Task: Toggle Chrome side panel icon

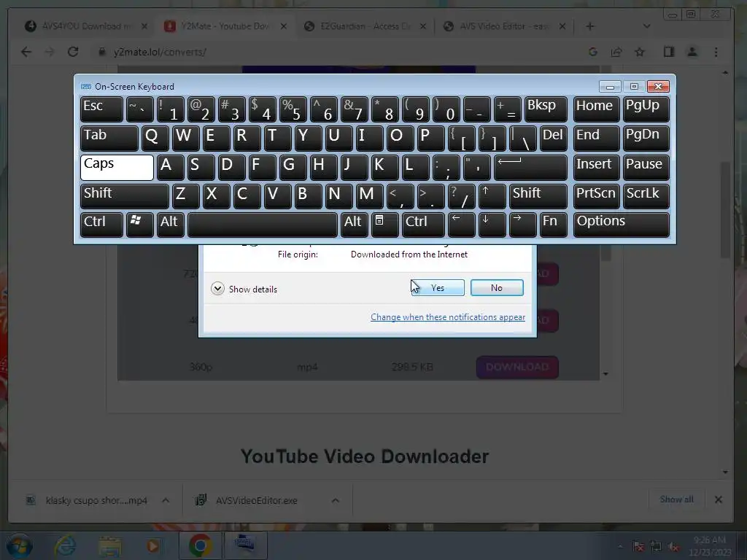Action: pyautogui.click(x=669, y=52)
